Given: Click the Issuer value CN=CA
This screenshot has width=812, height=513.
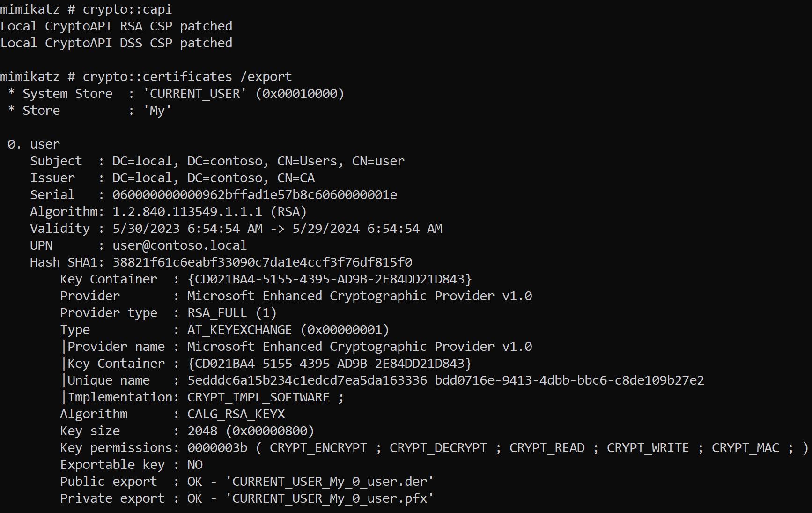Looking at the screenshot, I should tap(296, 178).
